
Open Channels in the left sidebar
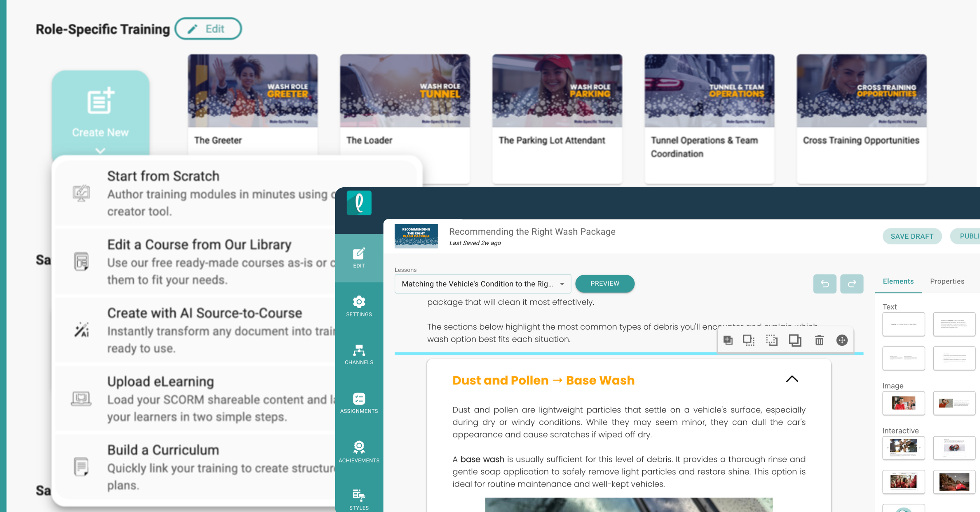click(359, 354)
